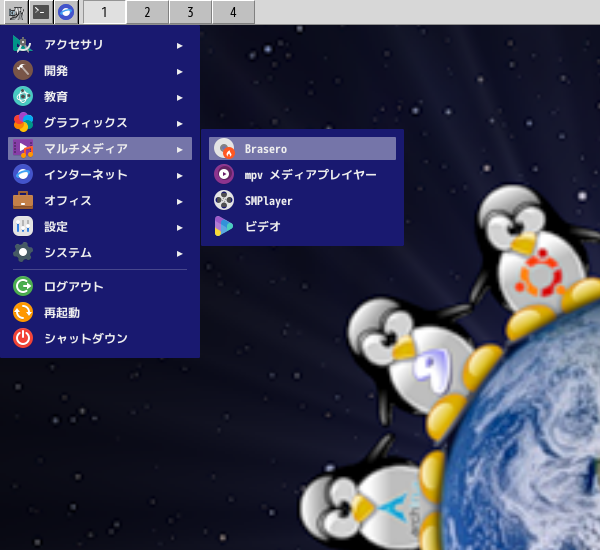This screenshot has width=600, height=550.
Task: Open the 開発 menu entry
Action: point(100,71)
